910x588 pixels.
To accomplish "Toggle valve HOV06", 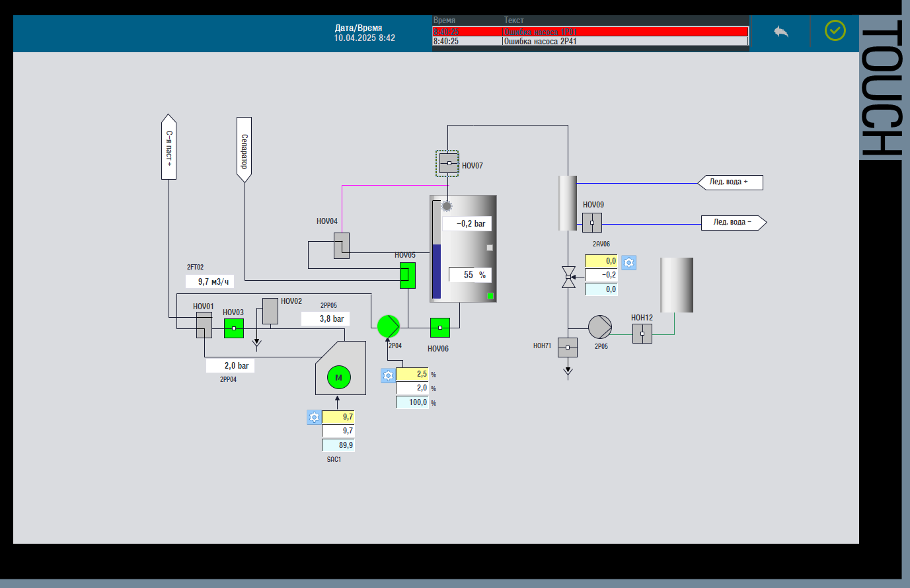I will pos(439,328).
